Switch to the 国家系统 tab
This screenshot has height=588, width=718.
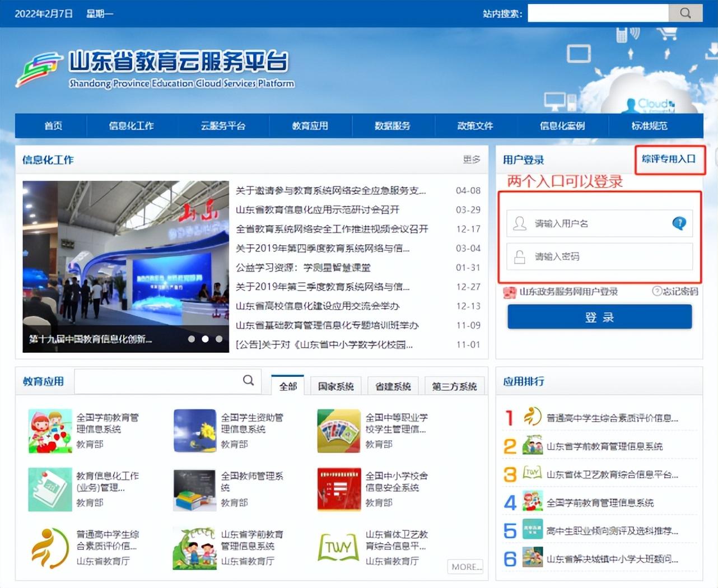(336, 386)
